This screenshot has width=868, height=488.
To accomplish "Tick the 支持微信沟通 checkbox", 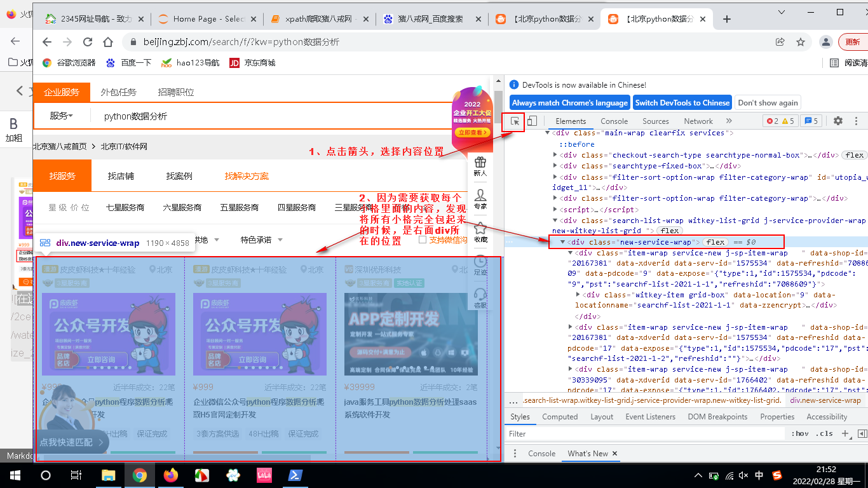I will pos(423,240).
